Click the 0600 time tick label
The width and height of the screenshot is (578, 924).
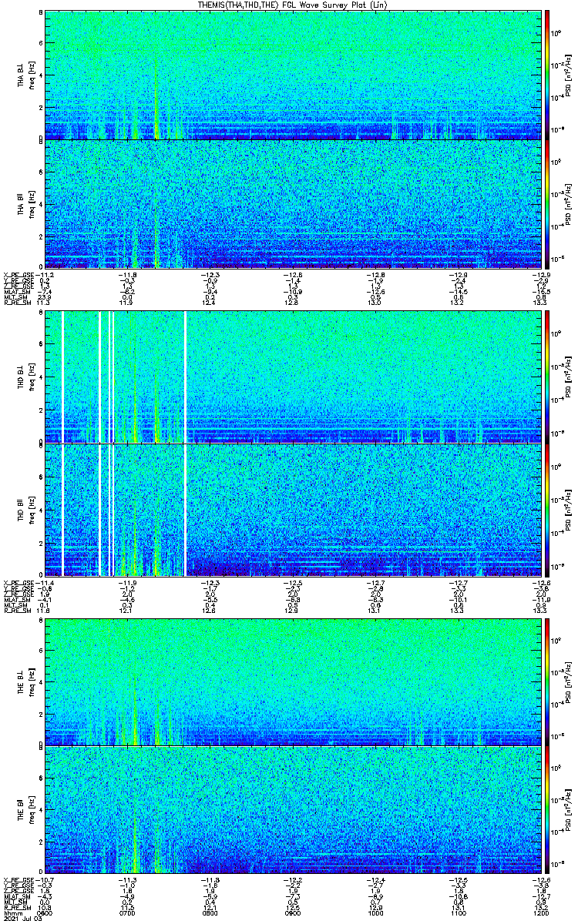[x=45, y=912]
